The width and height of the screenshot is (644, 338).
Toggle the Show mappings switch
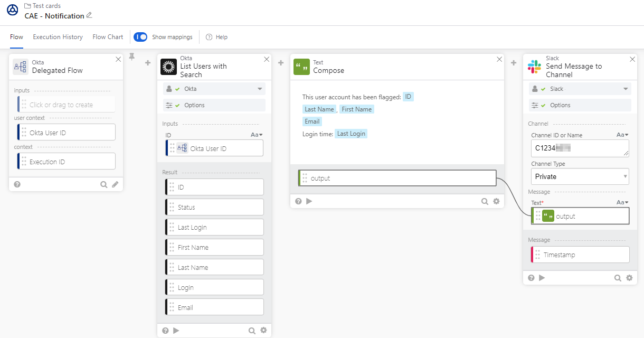[x=140, y=37]
